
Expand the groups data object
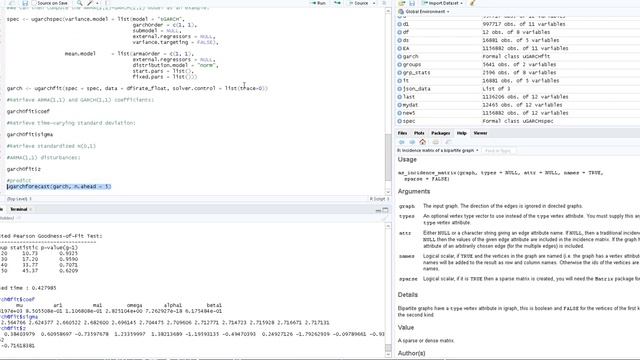point(400,64)
